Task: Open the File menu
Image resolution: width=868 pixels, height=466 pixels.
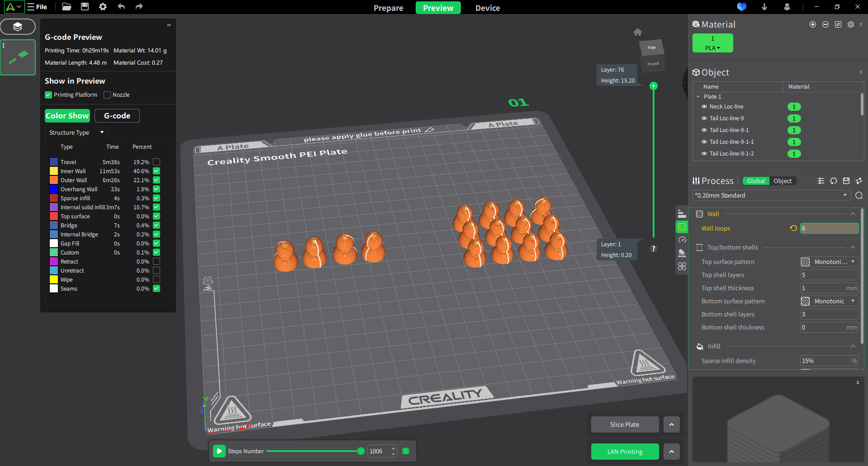Action: 37,7
